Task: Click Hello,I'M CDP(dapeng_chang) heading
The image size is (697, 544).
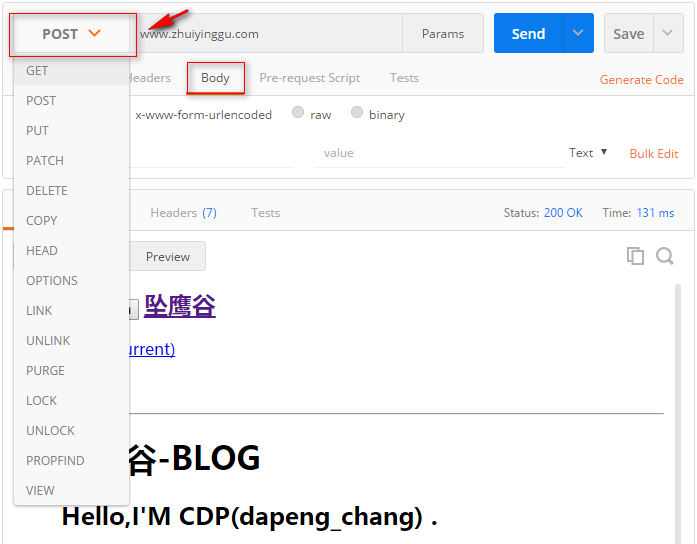Action: point(250,517)
